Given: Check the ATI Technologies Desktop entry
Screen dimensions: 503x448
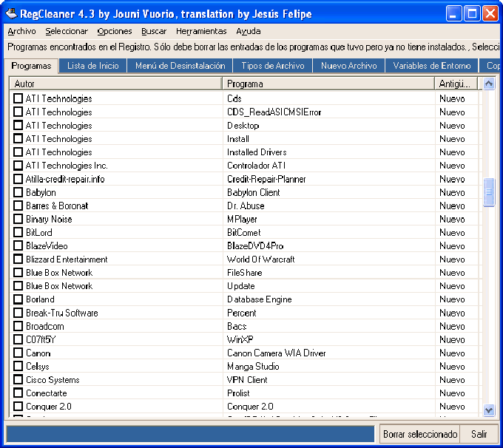Looking at the screenshot, I should pyautogui.click(x=18, y=125).
